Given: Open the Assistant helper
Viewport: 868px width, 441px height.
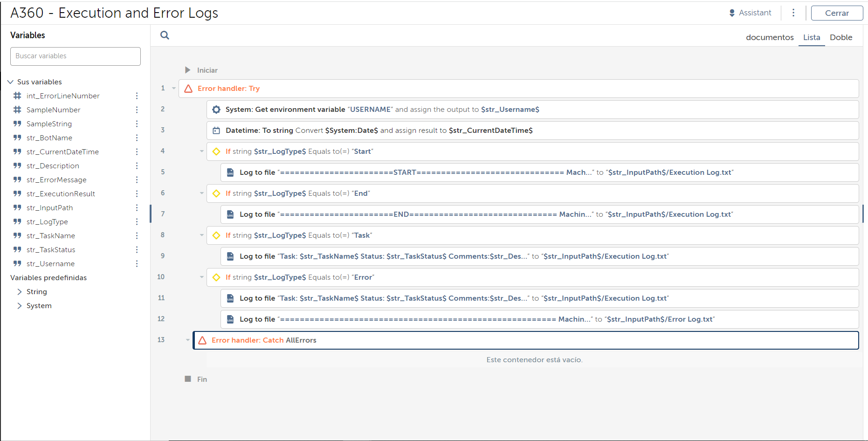Looking at the screenshot, I should [x=750, y=13].
